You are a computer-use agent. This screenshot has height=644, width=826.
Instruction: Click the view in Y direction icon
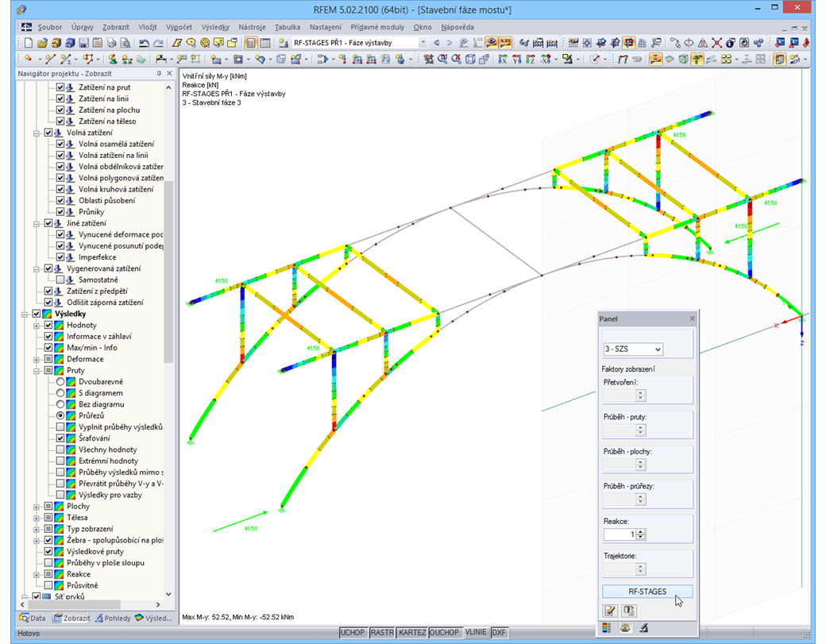(517, 59)
